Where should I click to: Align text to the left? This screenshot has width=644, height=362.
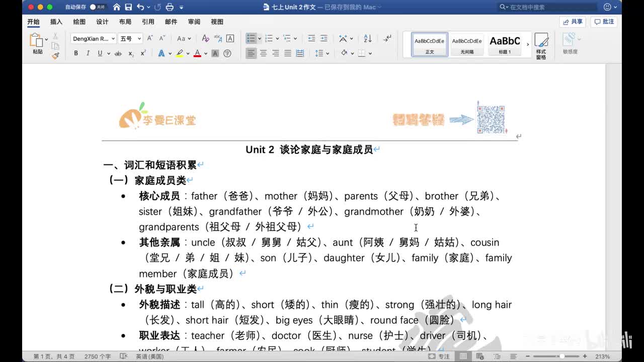coord(251,53)
